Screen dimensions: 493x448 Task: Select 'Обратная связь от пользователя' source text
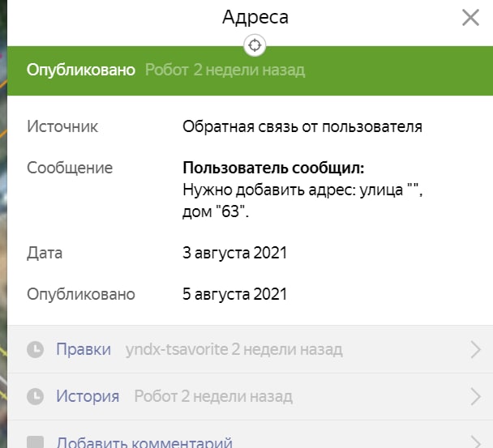[x=302, y=126]
